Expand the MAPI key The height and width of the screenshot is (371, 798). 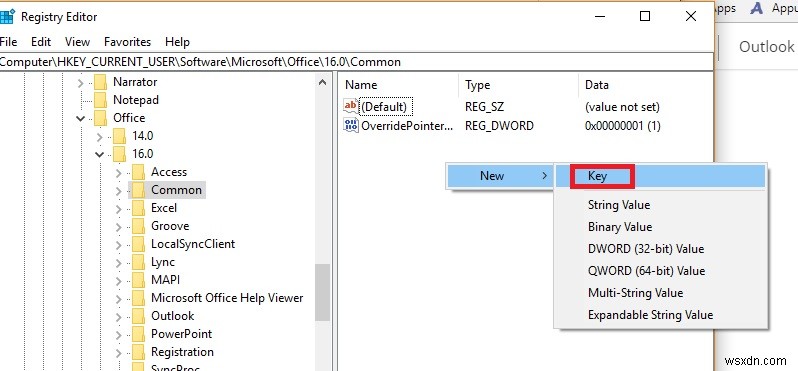[118, 281]
